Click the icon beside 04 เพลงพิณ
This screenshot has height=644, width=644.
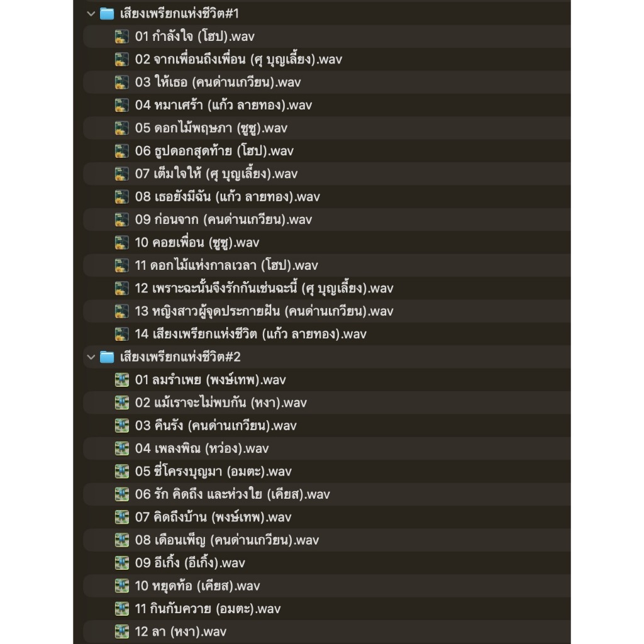coord(121,448)
